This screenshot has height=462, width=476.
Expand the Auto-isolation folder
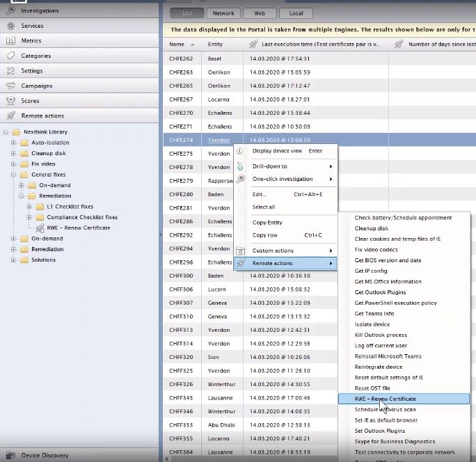[x=13, y=143]
